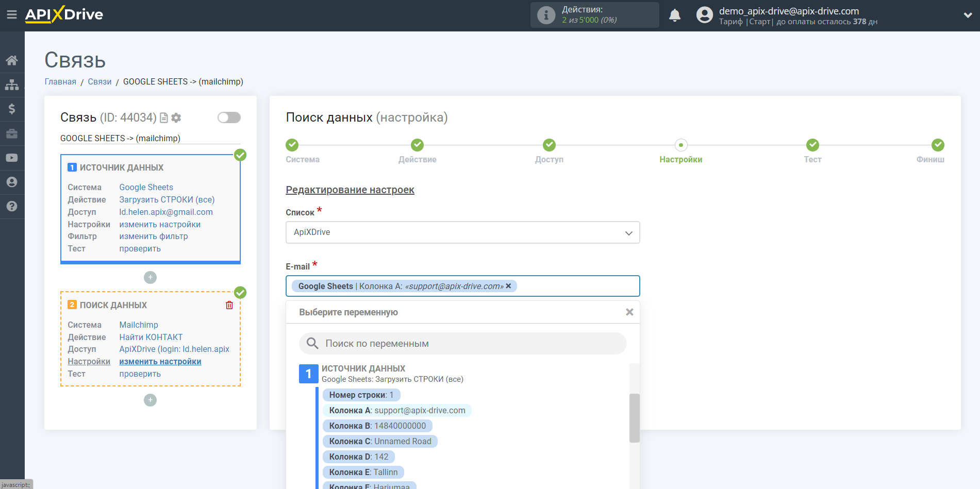Expand the account dropdown chevron
This screenshot has width=980, height=489.
[968, 15]
